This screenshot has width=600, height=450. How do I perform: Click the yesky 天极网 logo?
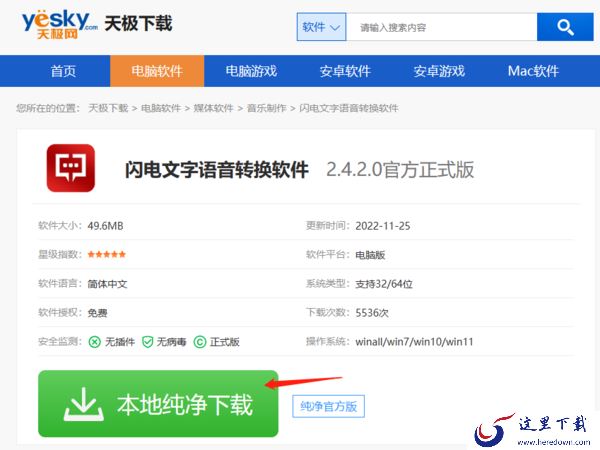click(59, 25)
